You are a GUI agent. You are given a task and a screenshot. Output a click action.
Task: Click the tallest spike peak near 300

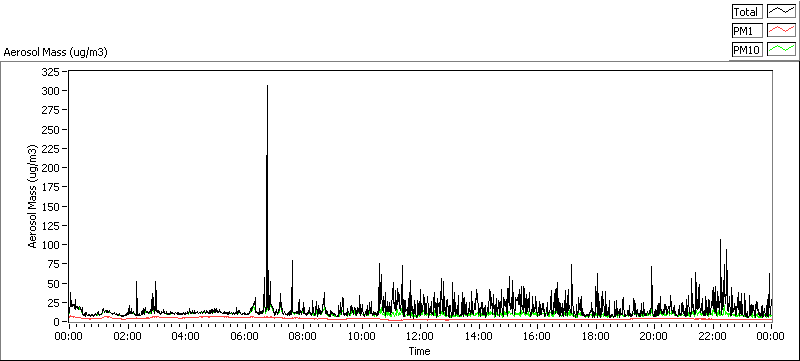(267, 86)
